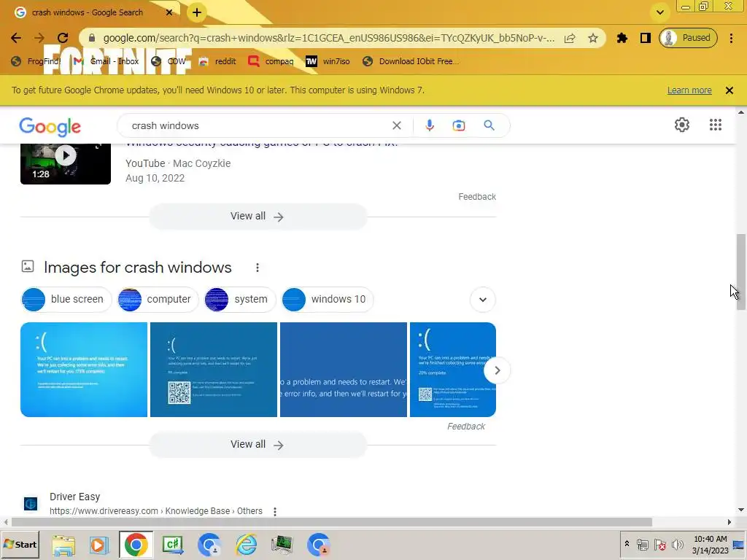The height and width of the screenshot is (560, 747).
Task: Open the Gmail - Inbox bookmark
Action: click(106, 61)
